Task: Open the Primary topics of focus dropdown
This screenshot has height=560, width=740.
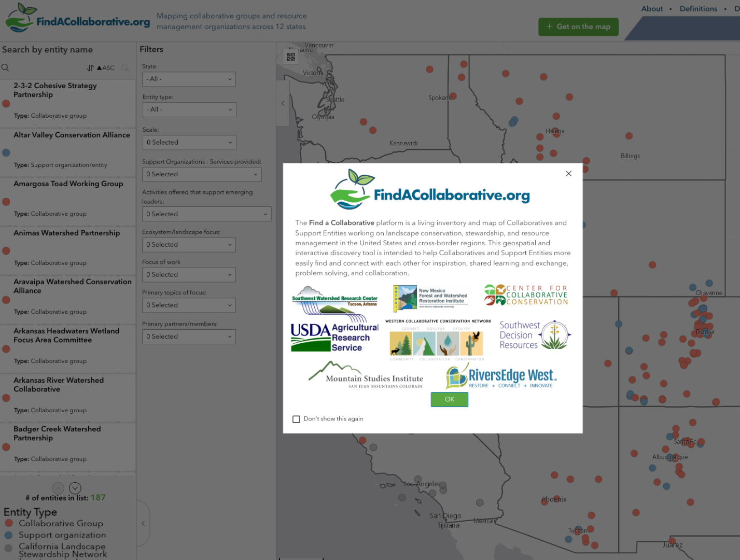Action: 189,305
